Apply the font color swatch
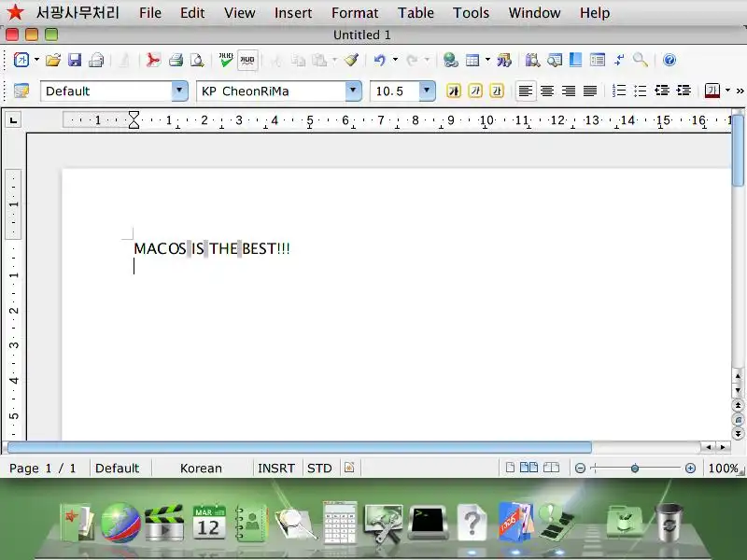 coord(712,91)
